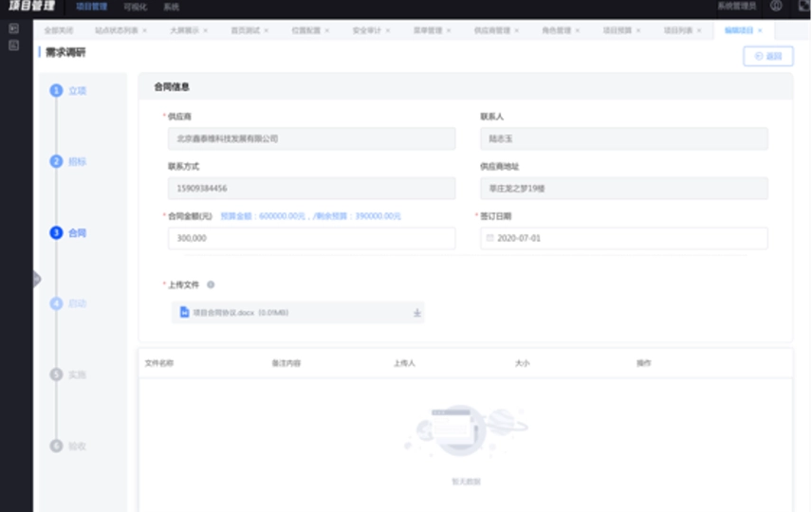This screenshot has height=512, width=812.
Task: Click the 操作 column header
Action: tap(644, 363)
